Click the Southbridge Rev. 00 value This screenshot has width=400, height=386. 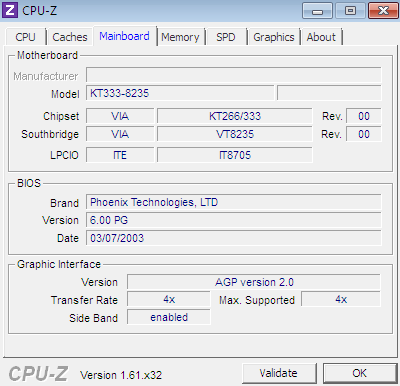[x=364, y=134]
